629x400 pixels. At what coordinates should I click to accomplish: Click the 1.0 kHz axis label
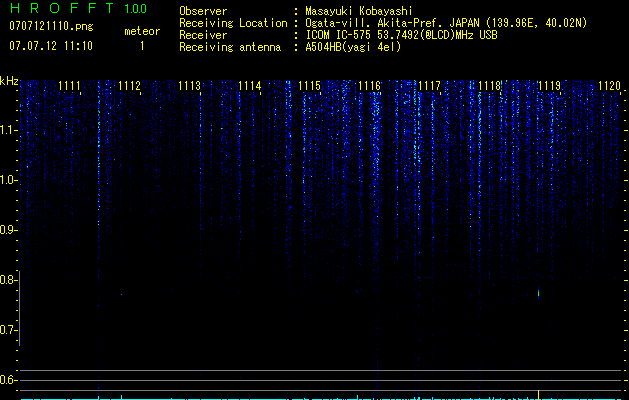click(x=8, y=180)
